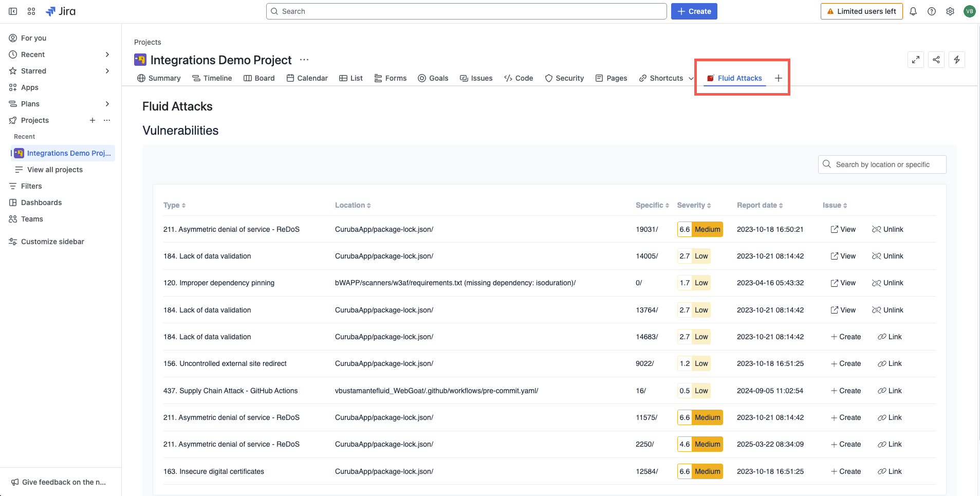Viewport: 980px width, 496px height.
Task: Sort the table by the Location column
Action: click(x=353, y=205)
